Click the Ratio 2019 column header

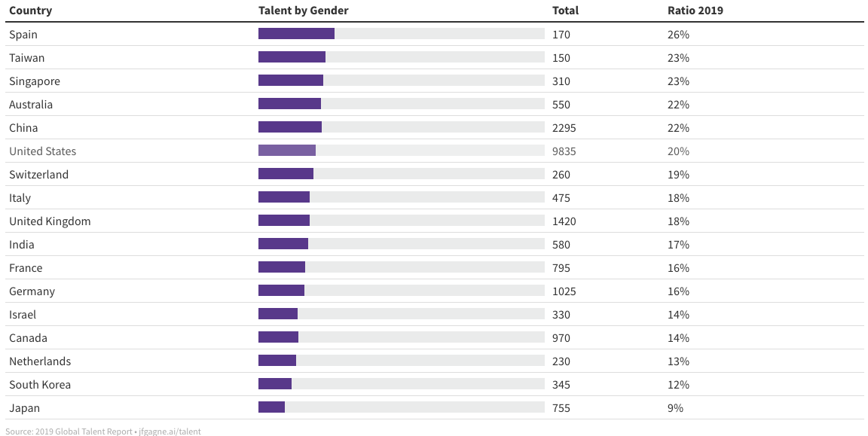click(x=695, y=11)
